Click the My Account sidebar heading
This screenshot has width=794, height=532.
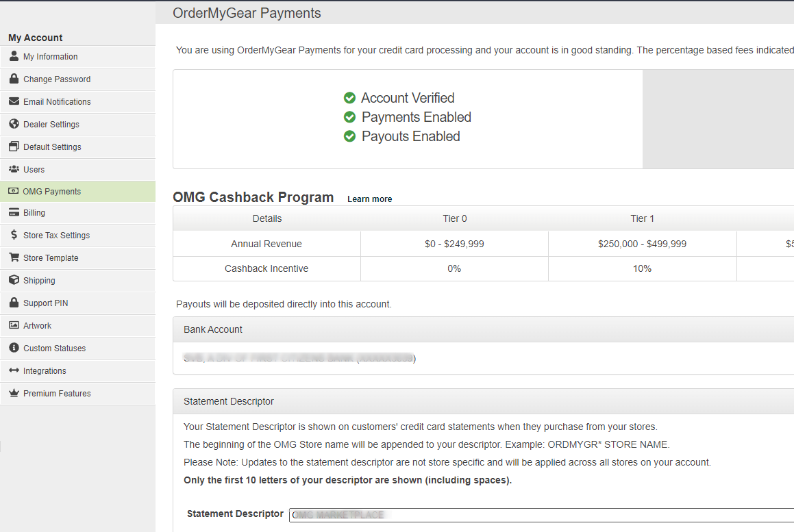coord(36,38)
